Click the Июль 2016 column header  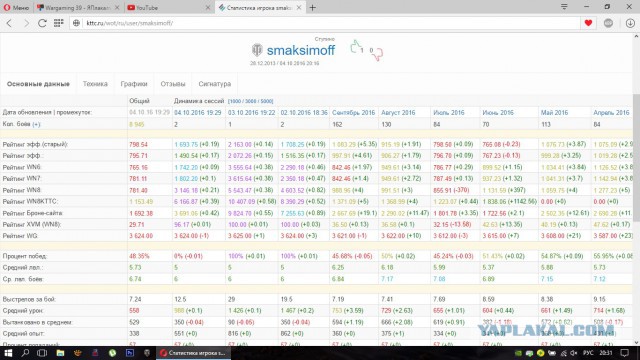[x=449, y=113]
